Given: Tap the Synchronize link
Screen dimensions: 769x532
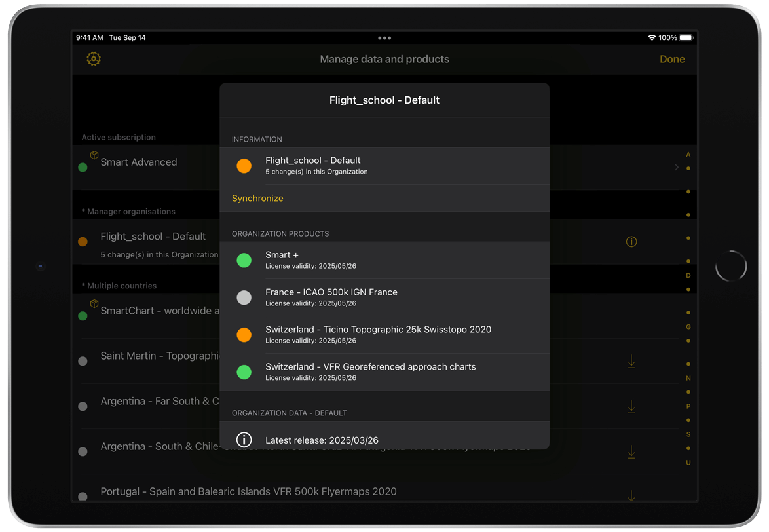Looking at the screenshot, I should pyautogui.click(x=257, y=198).
